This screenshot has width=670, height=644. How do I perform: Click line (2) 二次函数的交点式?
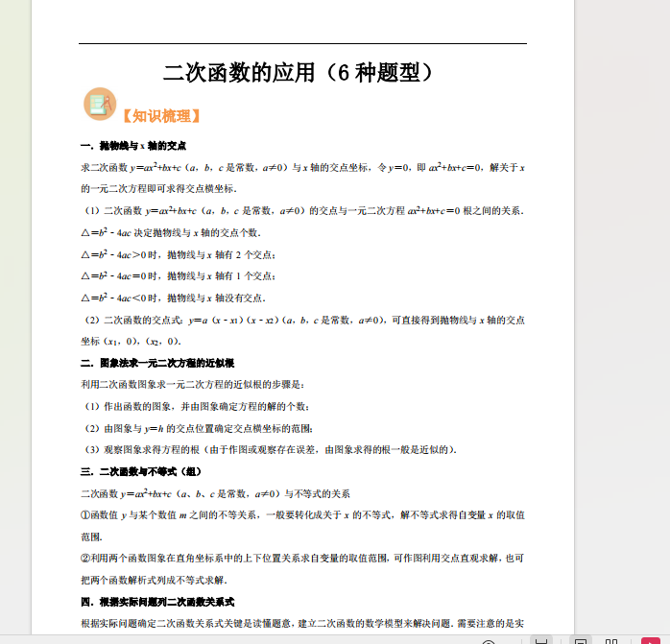tap(304, 320)
